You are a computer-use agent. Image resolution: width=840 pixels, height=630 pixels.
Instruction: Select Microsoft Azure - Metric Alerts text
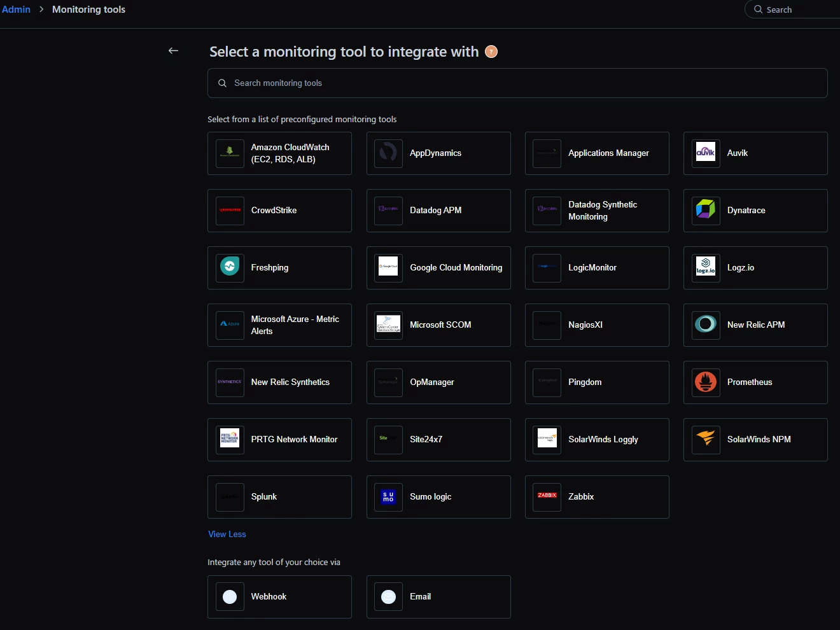[295, 325]
